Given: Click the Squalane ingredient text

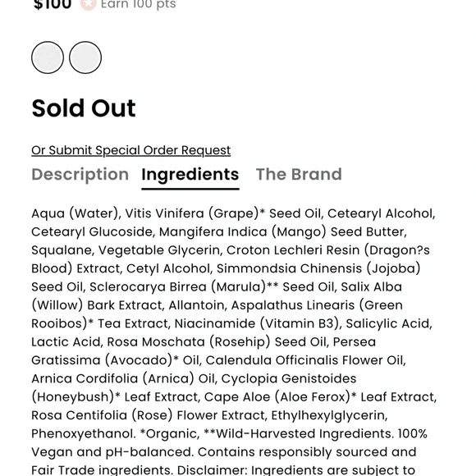Looking at the screenshot, I should pyautogui.click(x=63, y=250).
